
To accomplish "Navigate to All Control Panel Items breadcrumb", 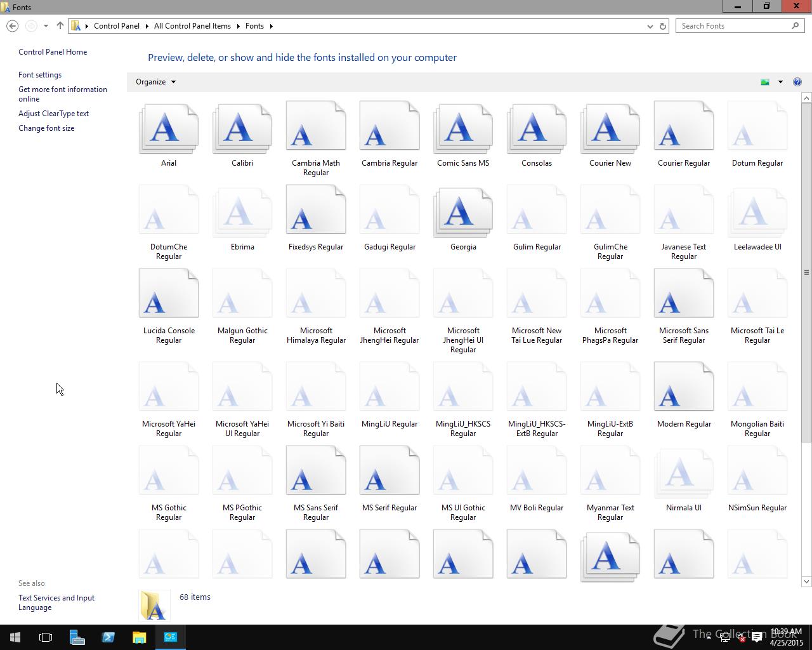I will tap(192, 26).
